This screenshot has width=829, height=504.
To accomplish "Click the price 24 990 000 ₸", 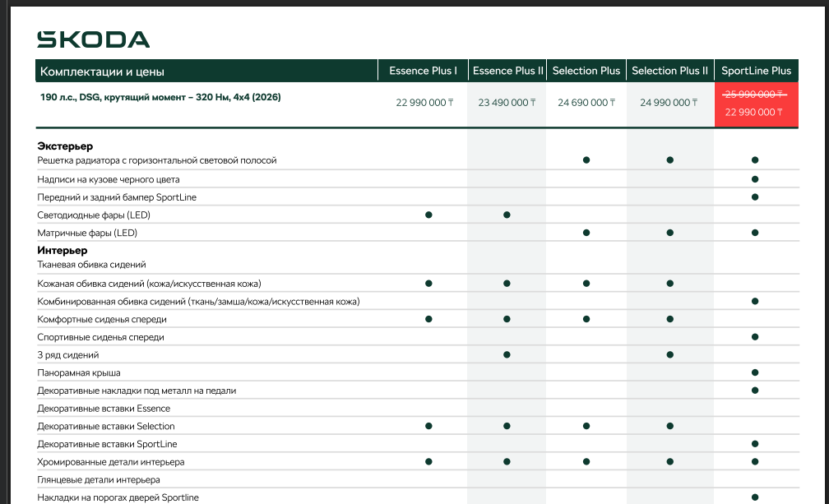I will pos(669,103).
